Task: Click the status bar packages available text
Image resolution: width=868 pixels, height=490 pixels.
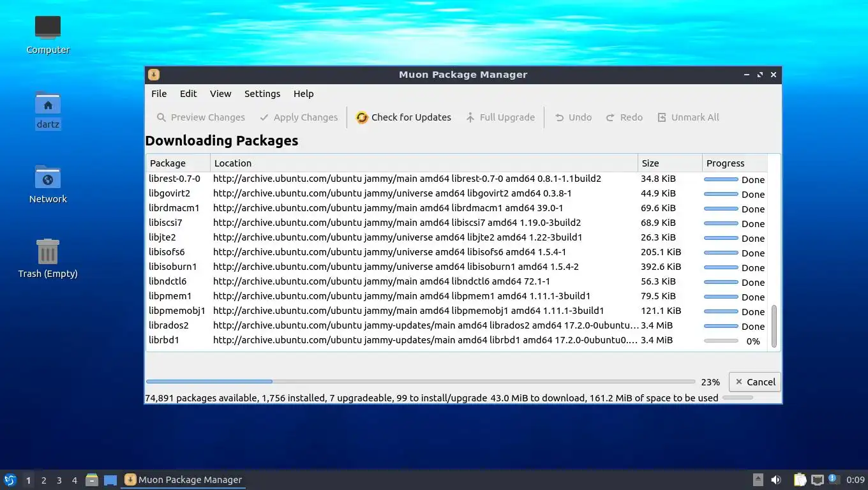Action: point(200,398)
